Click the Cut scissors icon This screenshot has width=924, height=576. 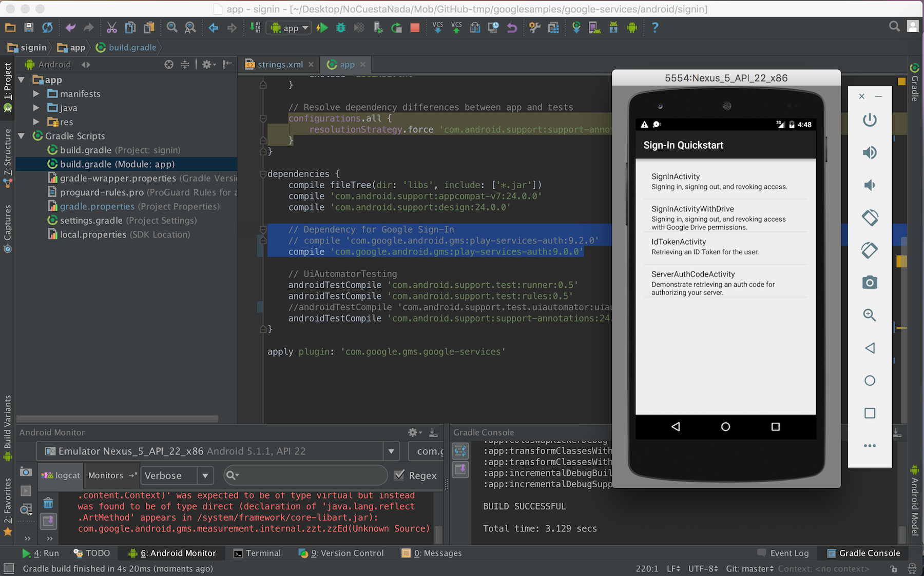[x=111, y=28]
